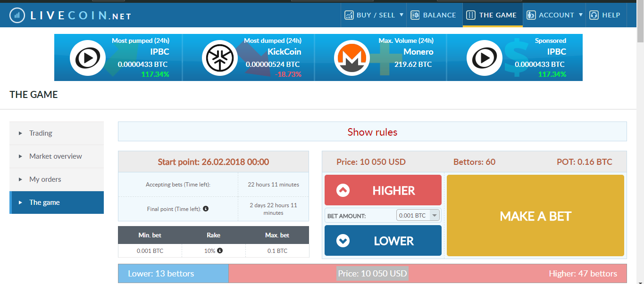
Task: Click the headset Help icon
Action: (x=594, y=15)
